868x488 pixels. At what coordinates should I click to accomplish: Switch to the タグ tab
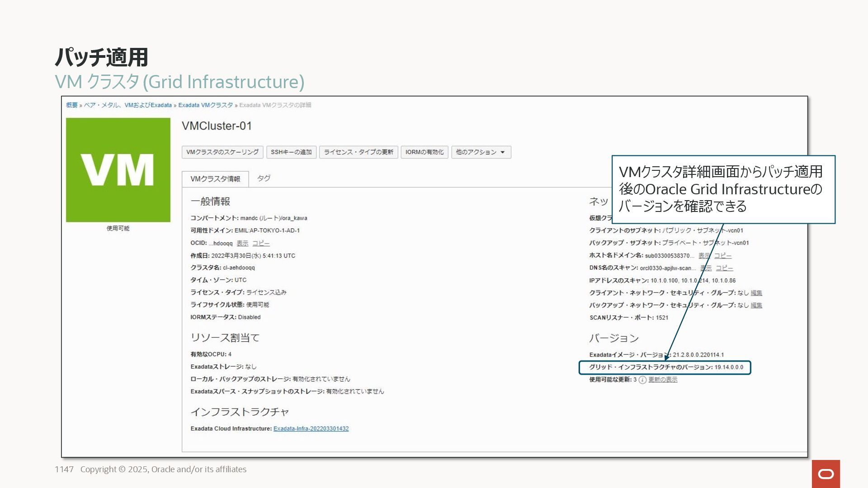(264, 178)
